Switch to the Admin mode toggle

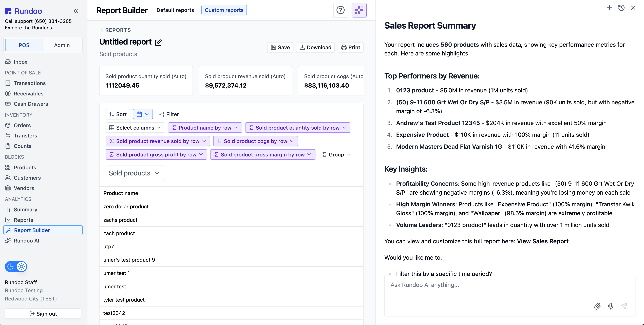[x=62, y=45]
